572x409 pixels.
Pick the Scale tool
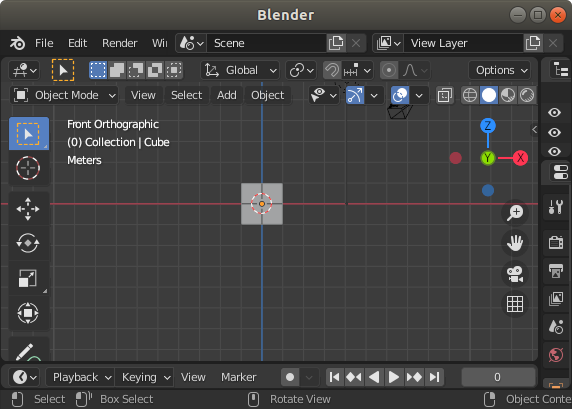(x=28, y=278)
